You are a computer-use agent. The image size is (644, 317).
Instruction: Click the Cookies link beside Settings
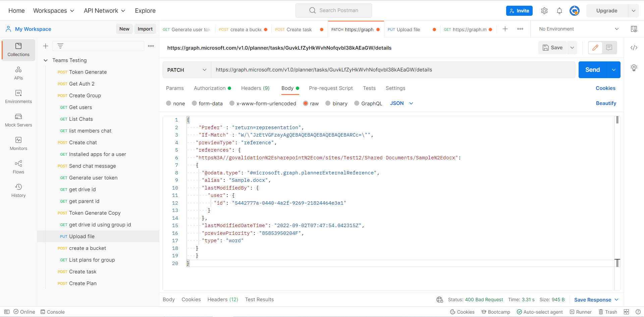(605, 88)
